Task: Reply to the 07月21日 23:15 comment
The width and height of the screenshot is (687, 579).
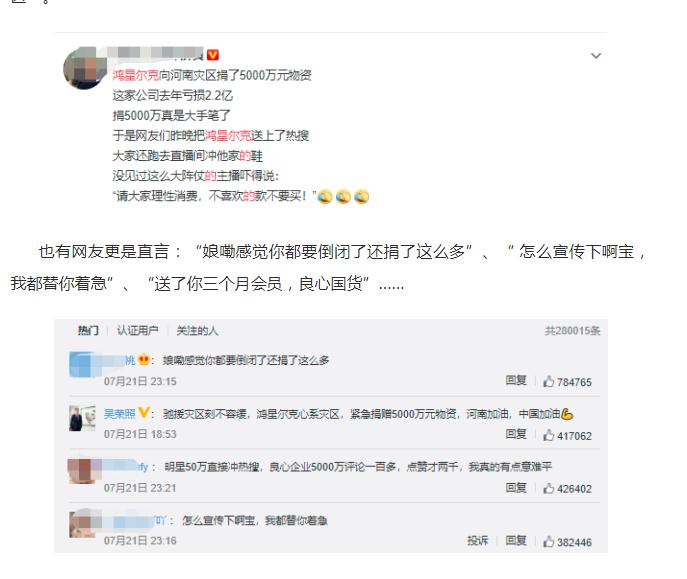Action: pyautogui.click(x=516, y=380)
